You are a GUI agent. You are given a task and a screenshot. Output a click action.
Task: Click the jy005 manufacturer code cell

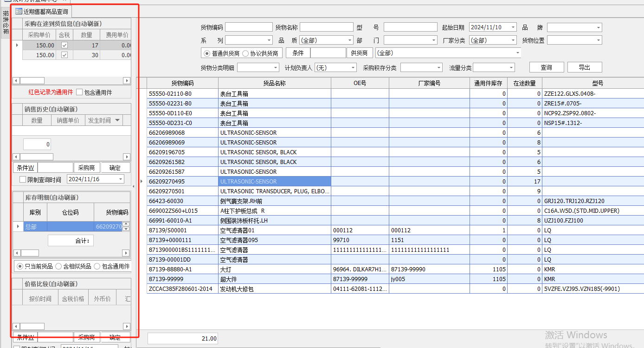coord(429,279)
